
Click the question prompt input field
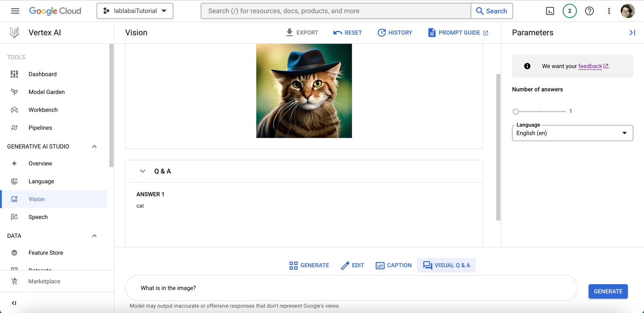pyautogui.click(x=352, y=288)
